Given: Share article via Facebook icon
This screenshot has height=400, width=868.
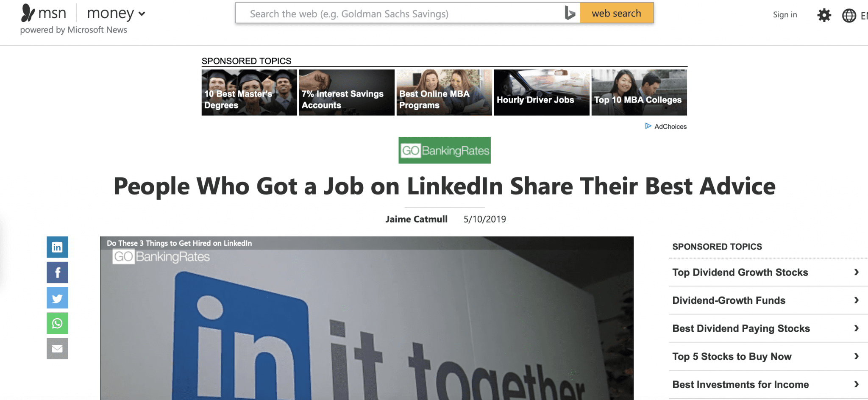Looking at the screenshot, I should [57, 272].
